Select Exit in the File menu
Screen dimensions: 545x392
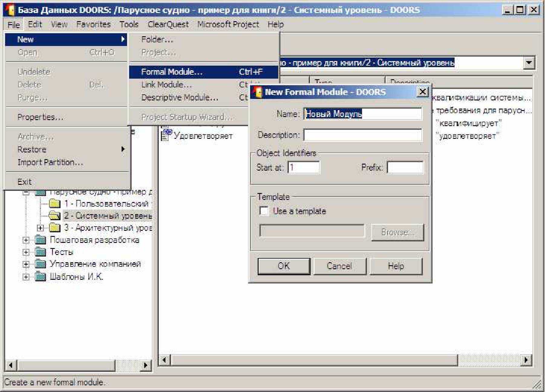[x=67, y=182]
